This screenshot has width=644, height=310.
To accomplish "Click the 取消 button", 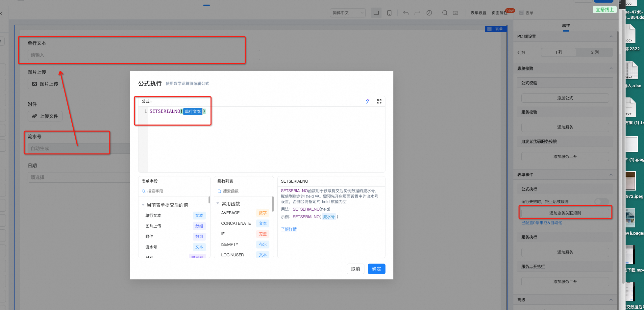I will [355, 269].
